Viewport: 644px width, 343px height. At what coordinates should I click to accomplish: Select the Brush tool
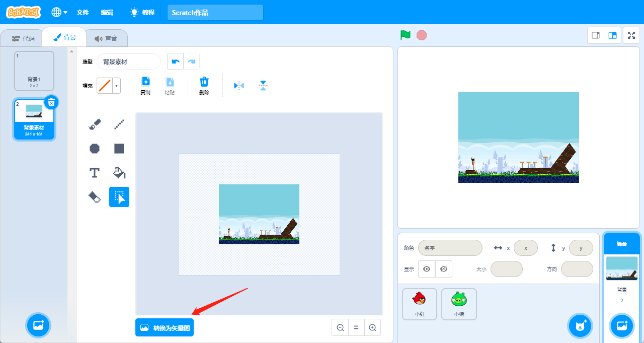tap(95, 124)
